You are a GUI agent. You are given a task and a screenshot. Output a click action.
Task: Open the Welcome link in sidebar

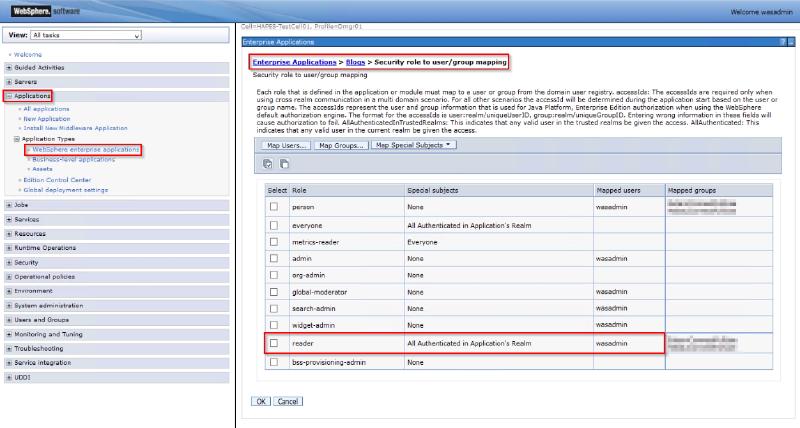[x=28, y=55]
